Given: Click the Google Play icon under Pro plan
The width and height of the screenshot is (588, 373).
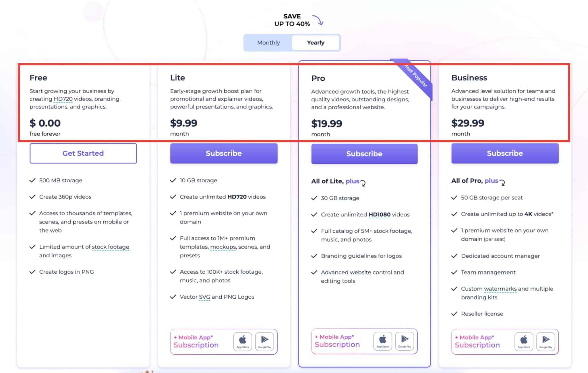Looking at the screenshot, I should click(405, 341).
